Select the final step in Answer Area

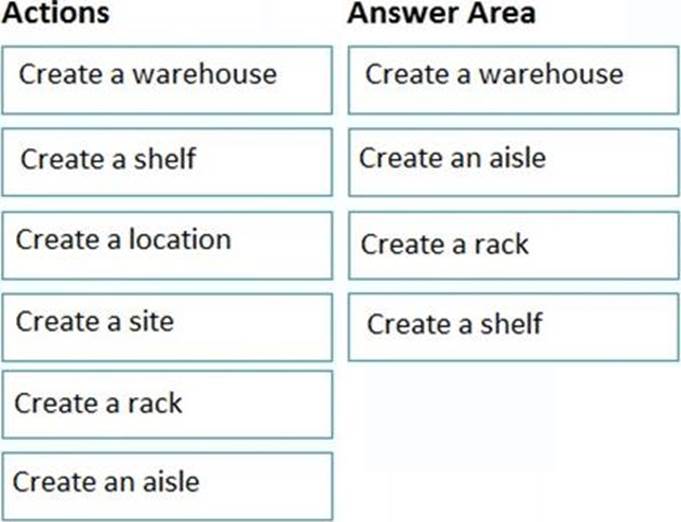click(513, 326)
